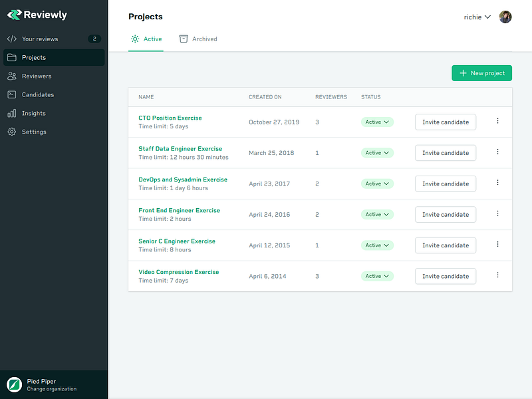Click the STATUS column header
The width and height of the screenshot is (532, 399).
pyautogui.click(x=370, y=97)
